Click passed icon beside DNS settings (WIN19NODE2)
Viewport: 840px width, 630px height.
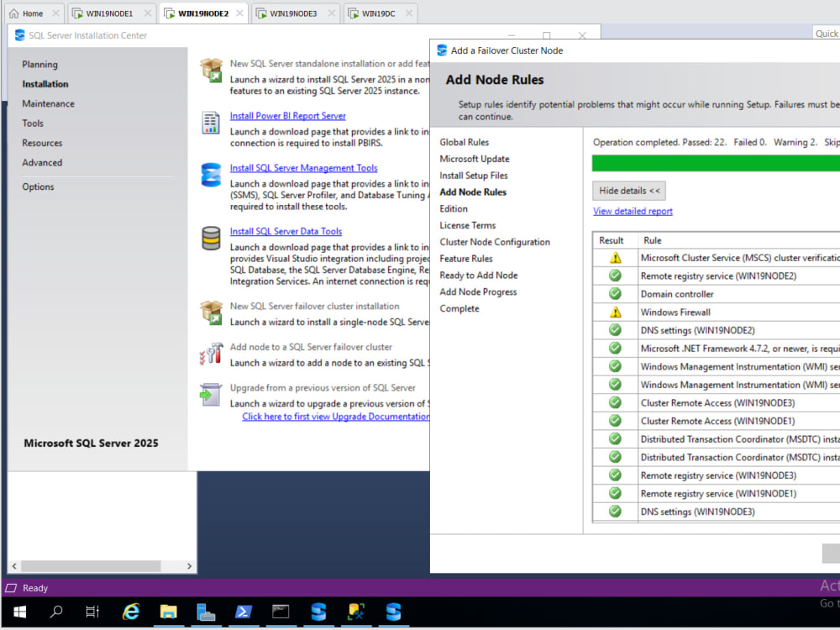pos(615,330)
